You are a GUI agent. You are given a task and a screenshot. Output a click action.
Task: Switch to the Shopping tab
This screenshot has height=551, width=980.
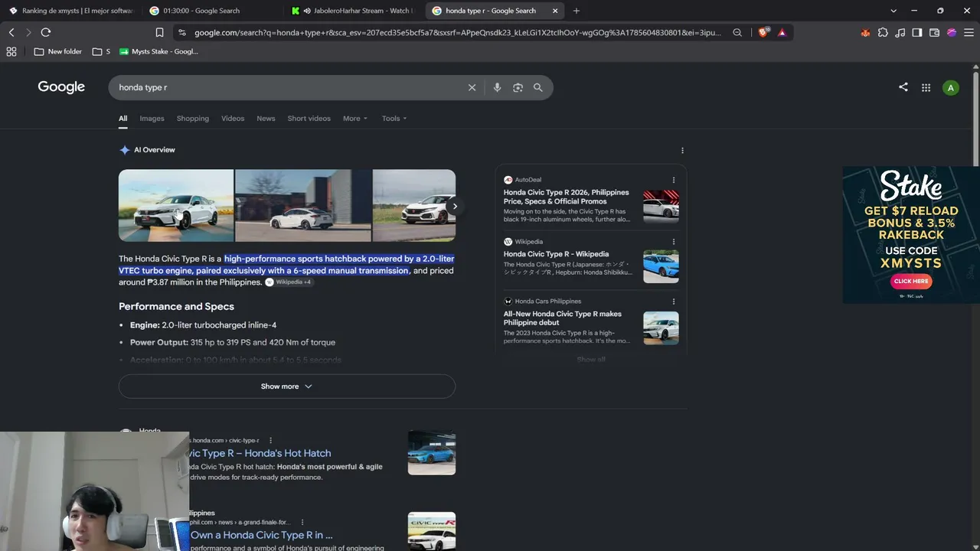(x=193, y=119)
